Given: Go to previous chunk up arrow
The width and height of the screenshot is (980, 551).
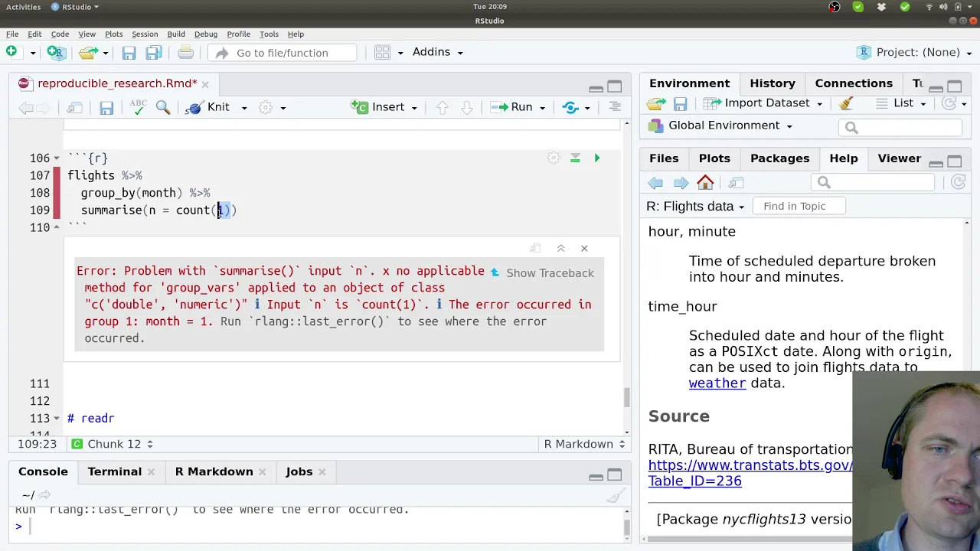Looking at the screenshot, I should click(443, 107).
